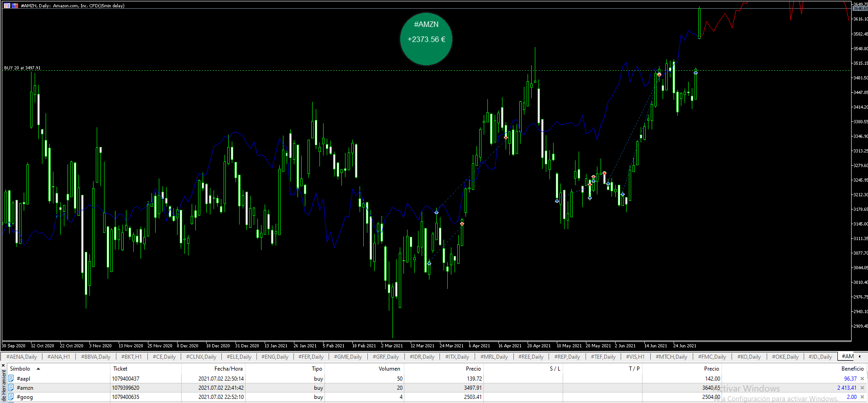Switch to the #AENA,Daily chart tab
868x403 pixels.
click(21, 357)
